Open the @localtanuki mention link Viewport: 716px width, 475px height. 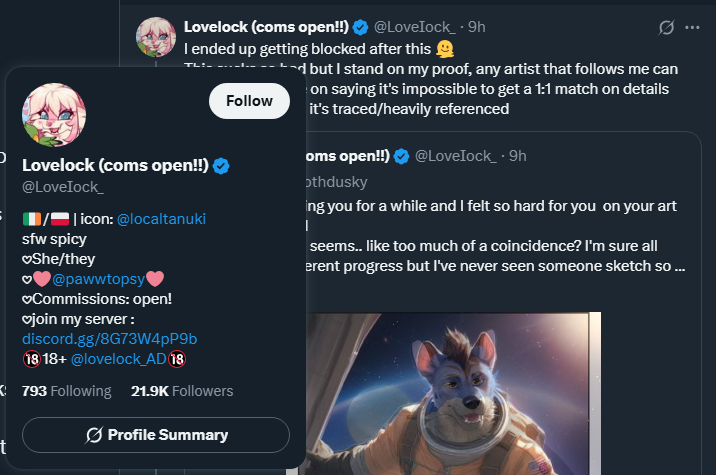161,219
